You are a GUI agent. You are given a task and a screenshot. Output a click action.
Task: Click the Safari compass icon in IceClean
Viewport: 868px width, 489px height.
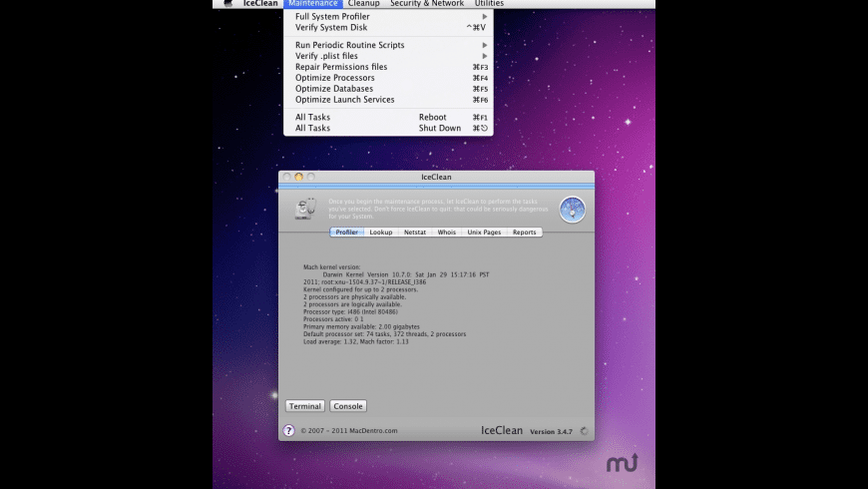click(x=572, y=210)
